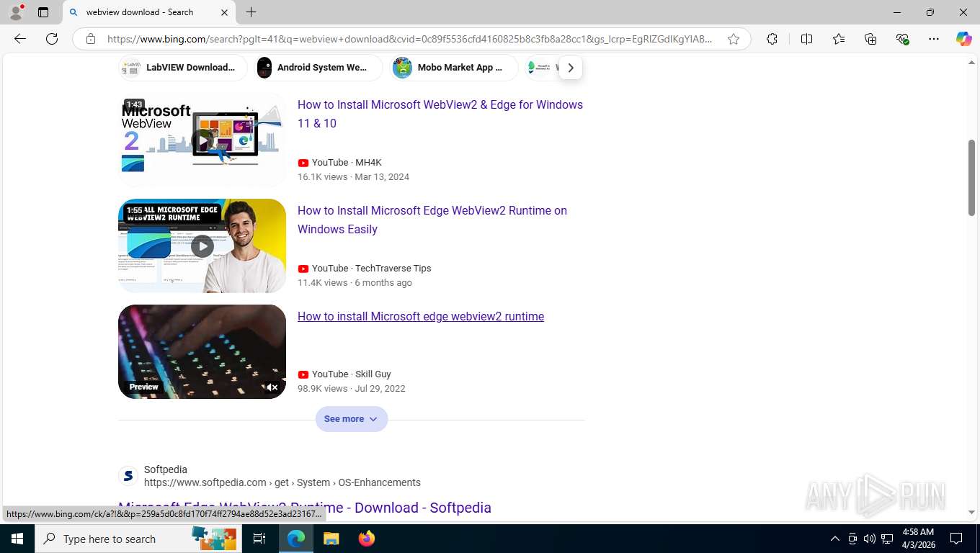This screenshot has height=553, width=980.
Task: Switch to Microsoft Edge taskbar icon
Action: pos(296,539)
